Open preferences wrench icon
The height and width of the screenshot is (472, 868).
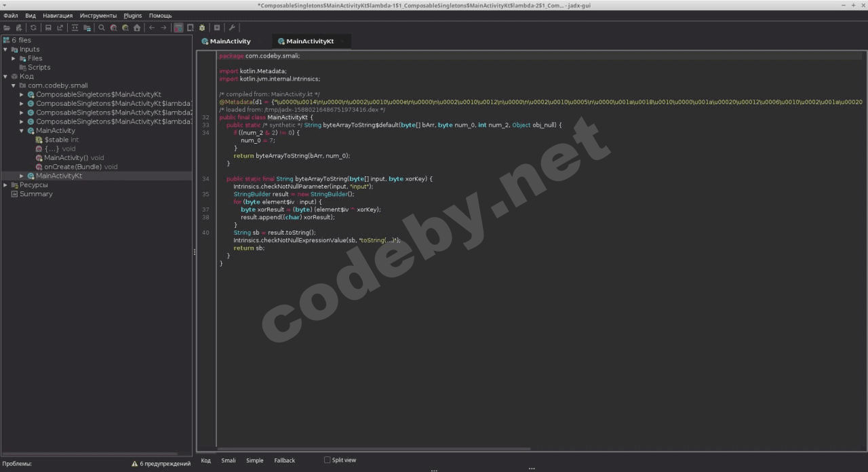(232, 28)
